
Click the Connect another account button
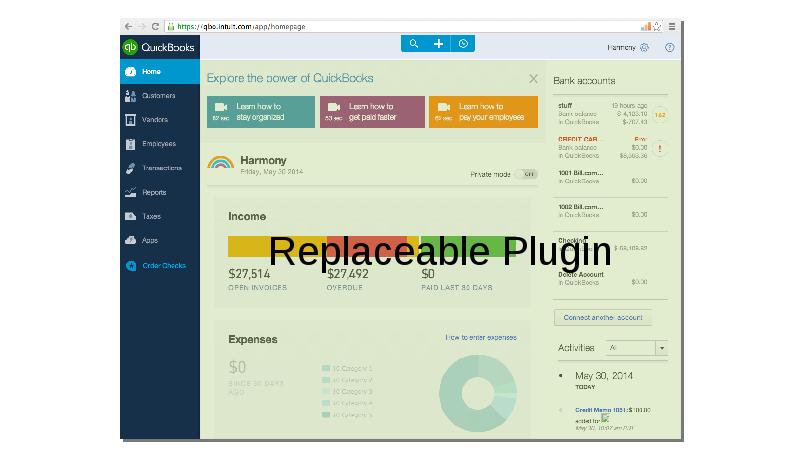coord(602,317)
